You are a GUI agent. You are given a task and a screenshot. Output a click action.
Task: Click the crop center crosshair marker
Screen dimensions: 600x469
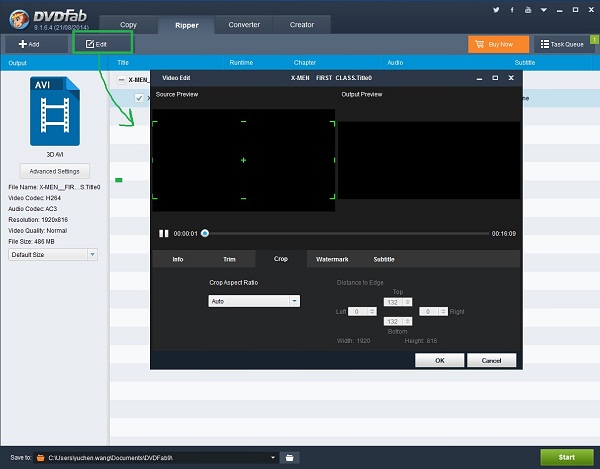(x=243, y=160)
